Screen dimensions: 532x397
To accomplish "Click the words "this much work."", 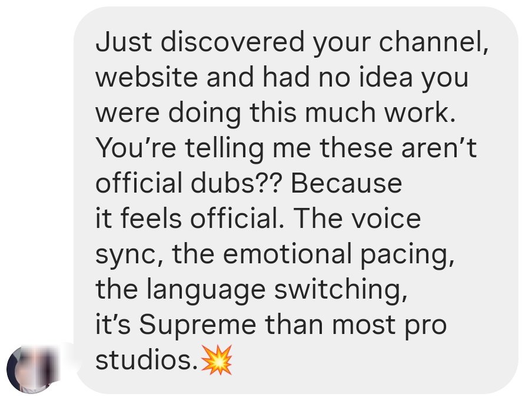I will pos(353,113).
